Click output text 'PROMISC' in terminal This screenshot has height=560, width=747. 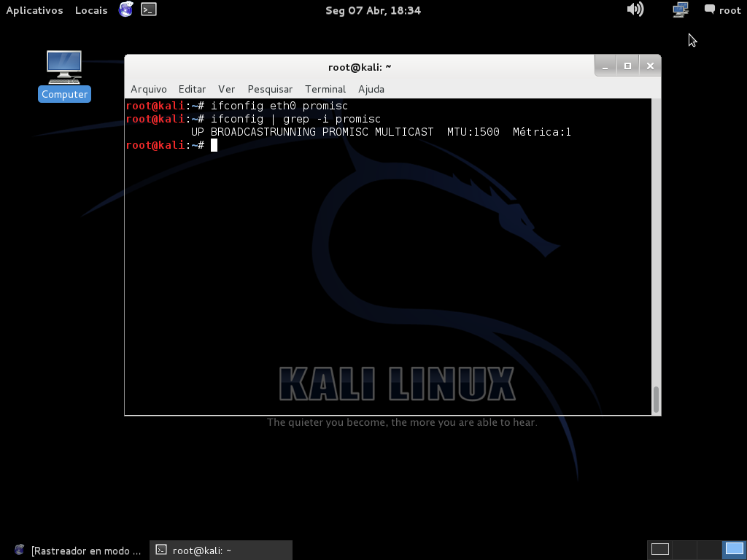coord(345,132)
